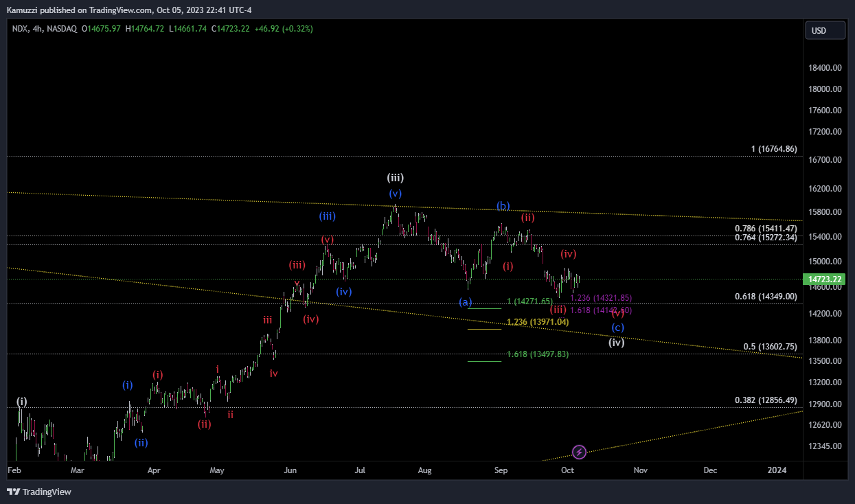Click the red iii wave label in late May

[x=267, y=319]
